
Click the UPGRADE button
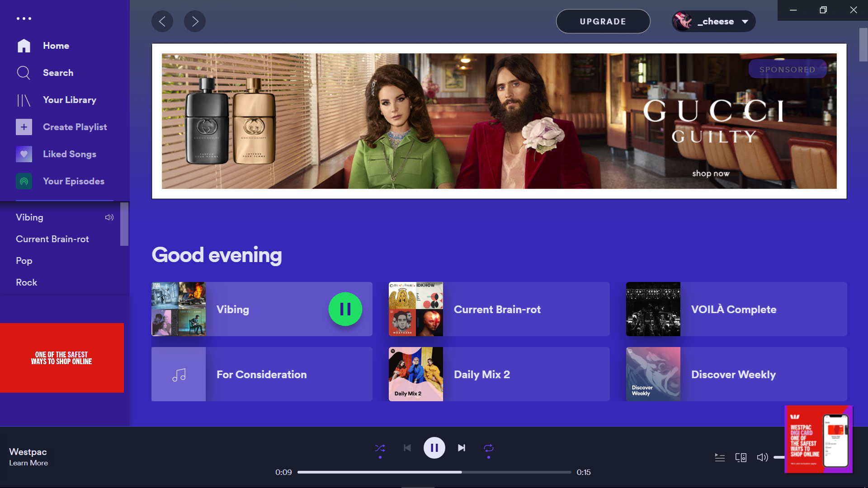point(603,21)
